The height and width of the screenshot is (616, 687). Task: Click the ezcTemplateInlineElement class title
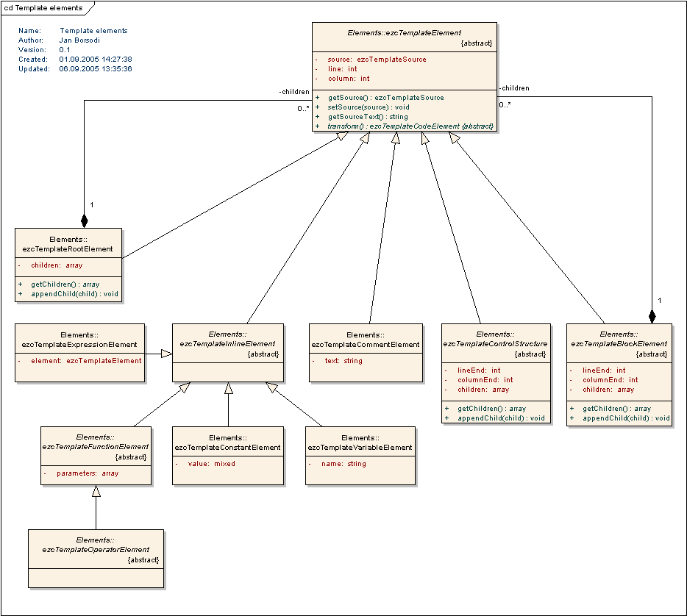click(x=227, y=339)
